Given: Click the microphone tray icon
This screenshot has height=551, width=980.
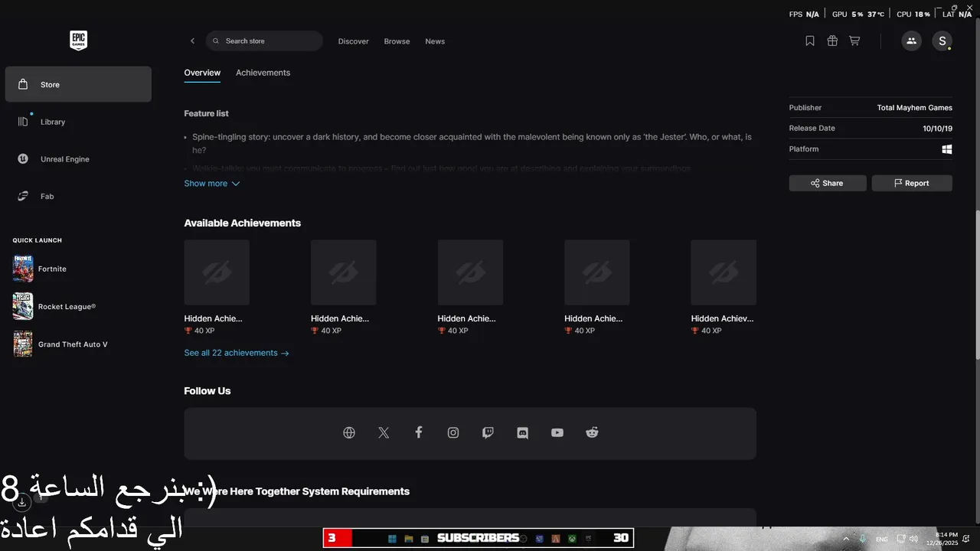Looking at the screenshot, I should pos(863,539).
